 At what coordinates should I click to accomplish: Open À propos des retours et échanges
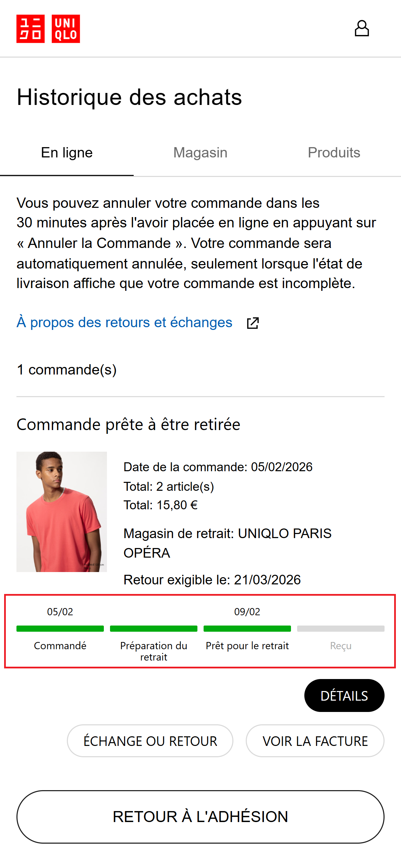[x=124, y=322]
